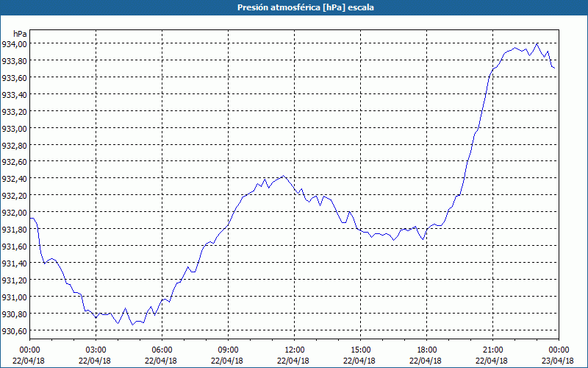Select the 932,00 axis value
The width and height of the screenshot is (588, 368).
[14, 213]
